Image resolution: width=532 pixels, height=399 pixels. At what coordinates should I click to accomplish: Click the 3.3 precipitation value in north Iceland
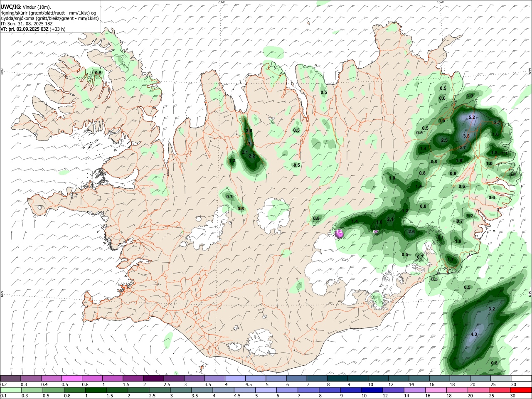(251, 144)
